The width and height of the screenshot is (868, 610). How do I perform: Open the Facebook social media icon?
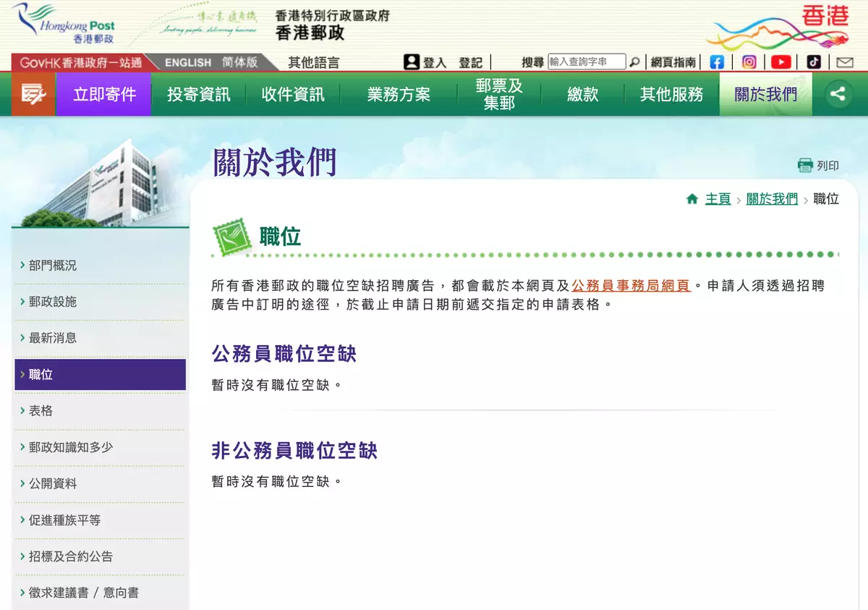[717, 62]
